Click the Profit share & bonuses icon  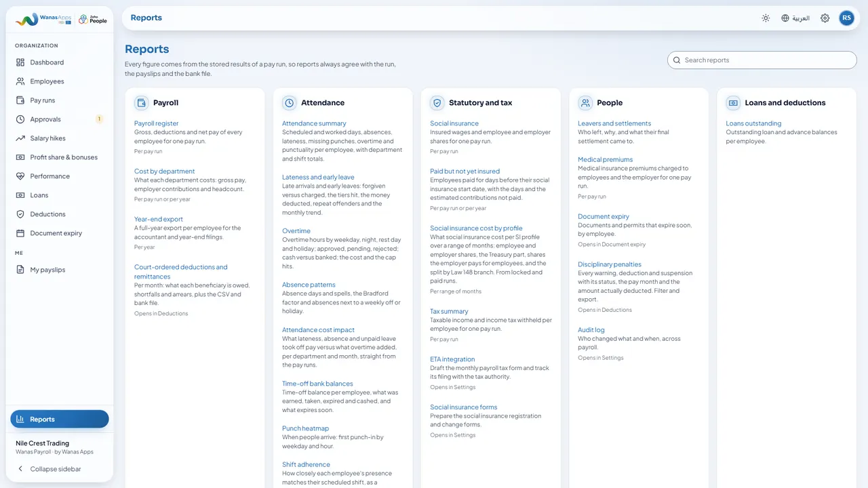click(x=20, y=157)
